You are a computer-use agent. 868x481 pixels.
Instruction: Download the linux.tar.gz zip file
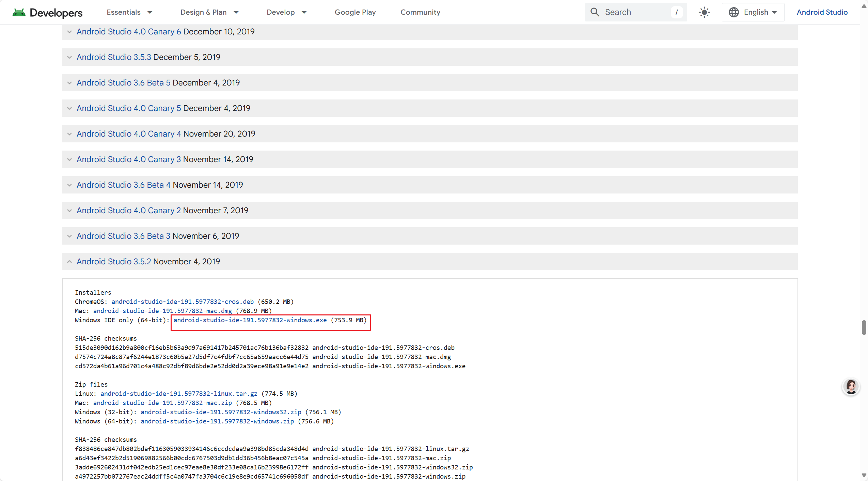click(179, 394)
